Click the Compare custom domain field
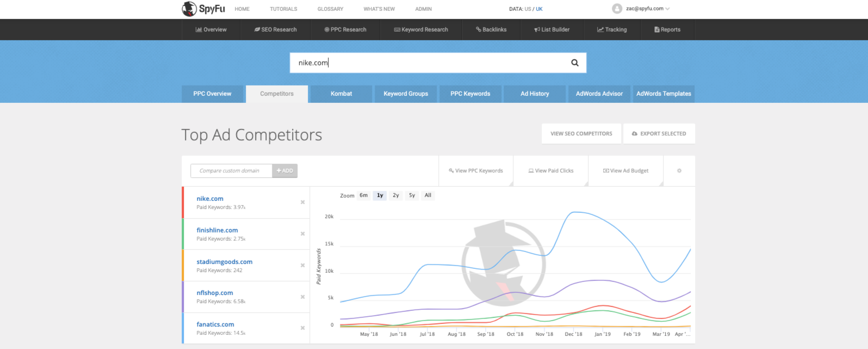Viewport: 868px width, 349px height. [x=231, y=171]
